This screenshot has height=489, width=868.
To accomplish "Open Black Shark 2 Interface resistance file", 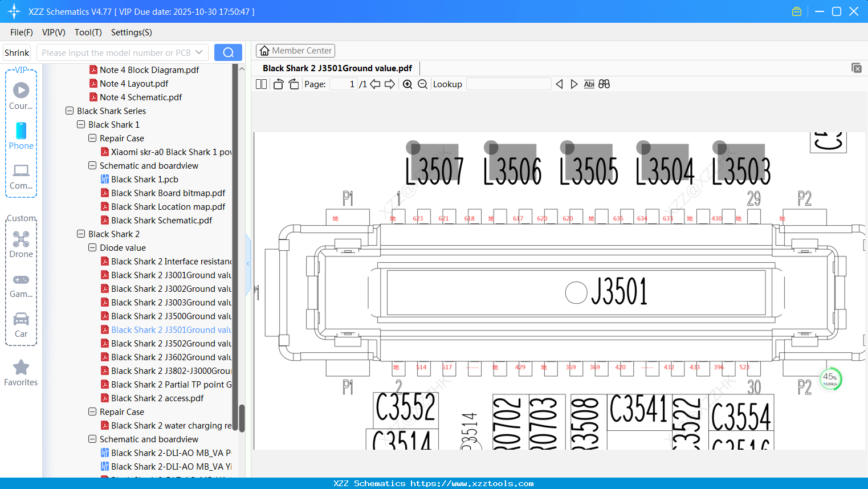I will click(x=171, y=262).
